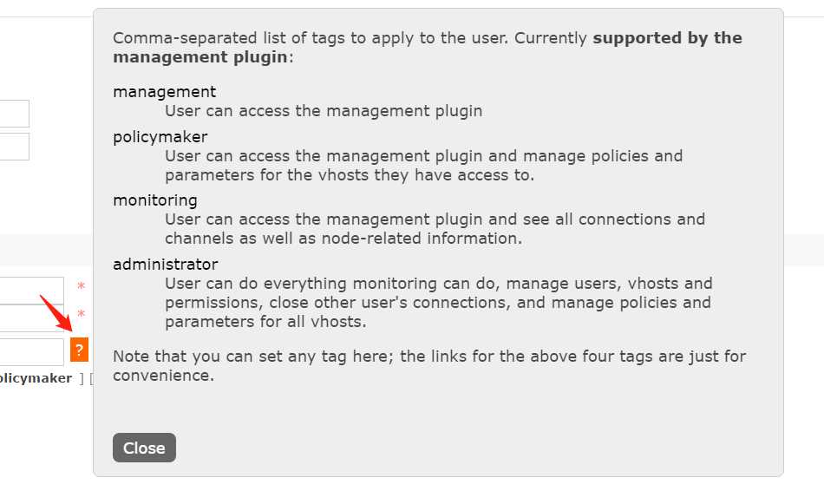Click the "management" term heading in the popup
The height and width of the screenshot is (504, 824).
[x=164, y=91]
